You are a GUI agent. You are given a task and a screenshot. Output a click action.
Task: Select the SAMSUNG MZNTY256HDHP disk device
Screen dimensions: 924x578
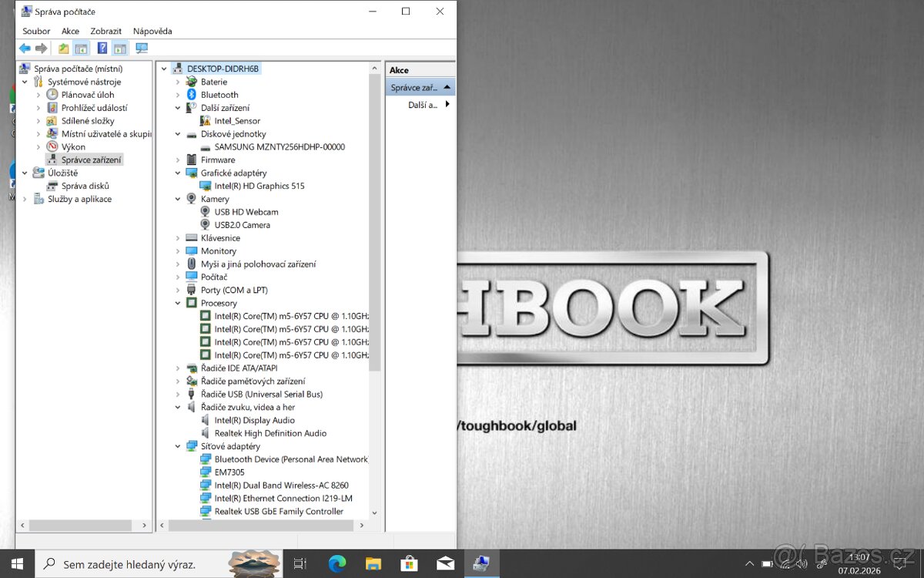tap(277, 146)
